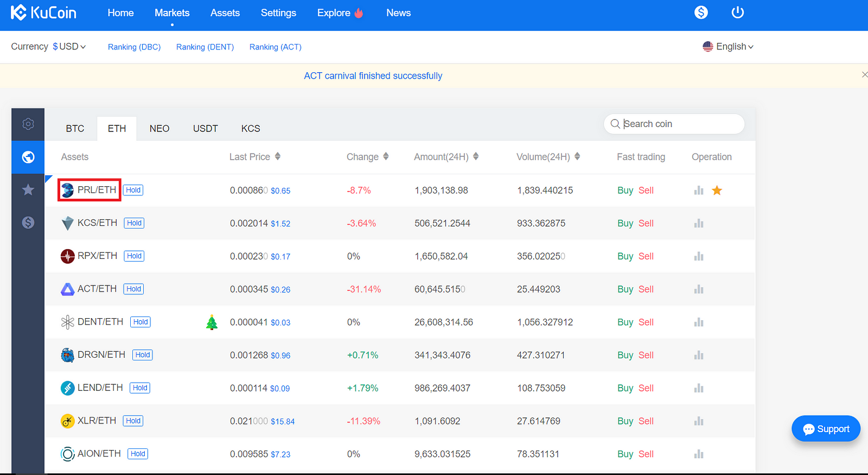Unfavorite PRL/ETH with the orange star

click(x=717, y=190)
